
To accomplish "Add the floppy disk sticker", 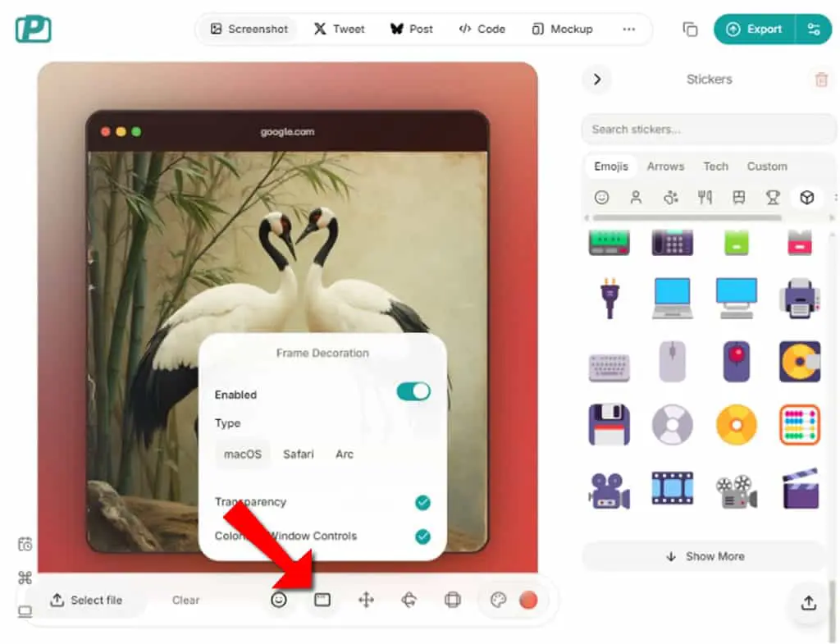I will pyautogui.click(x=609, y=425).
